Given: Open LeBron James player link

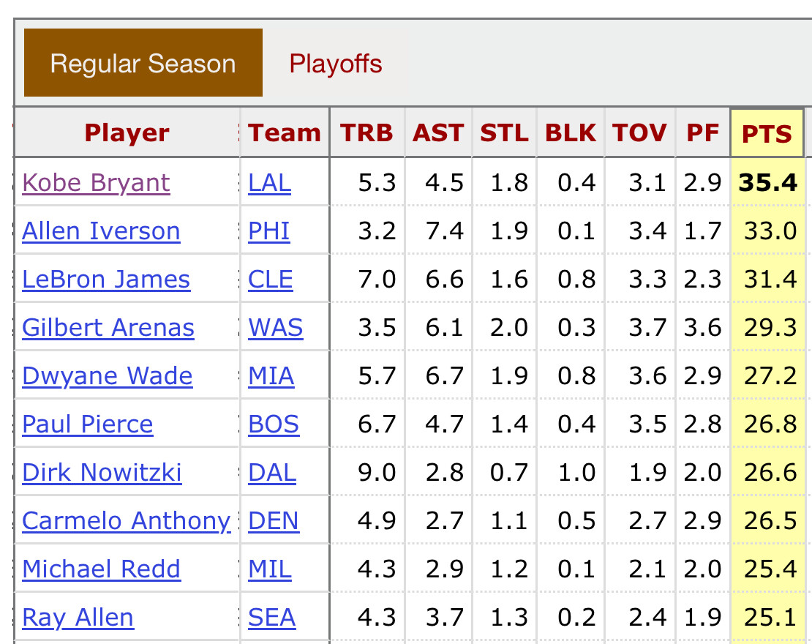Looking at the screenshot, I should click(106, 280).
